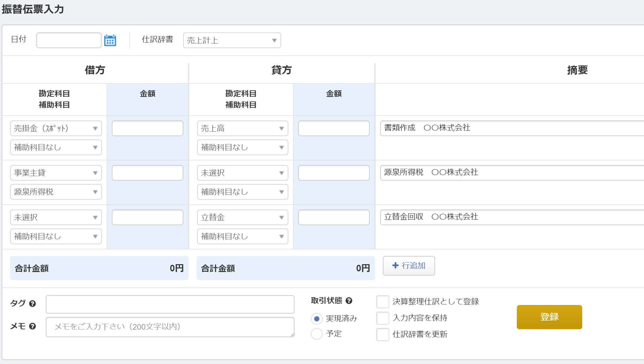
Task: Focus debit amount field in 立替金 row
Action: tap(147, 217)
